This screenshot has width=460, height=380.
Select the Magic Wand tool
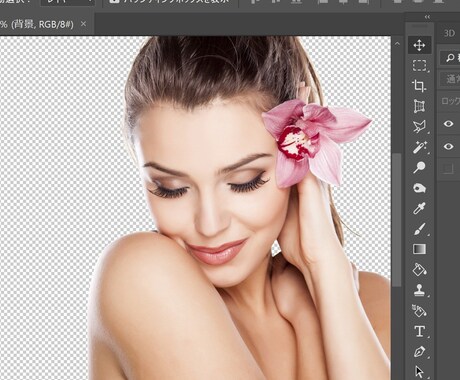(419, 147)
